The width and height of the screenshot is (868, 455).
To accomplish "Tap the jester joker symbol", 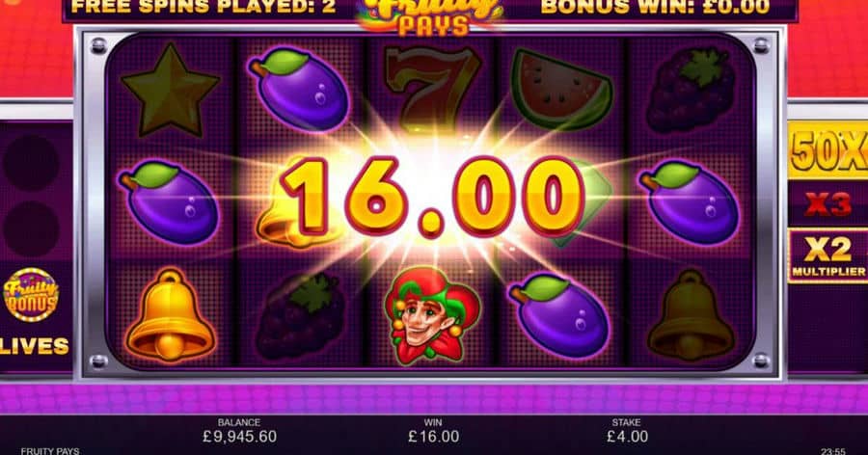I will click(x=433, y=315).
